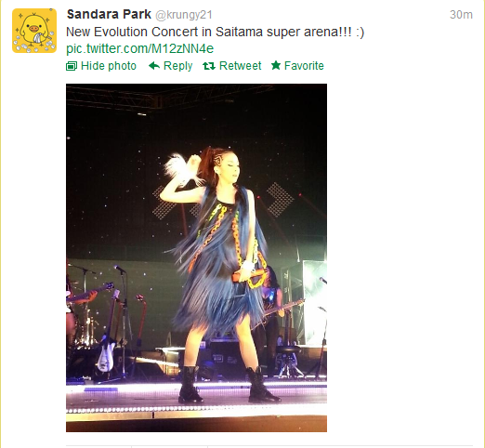Screen dimensions: 485x448
Task: Toggle the Hide photo text label
Action: [109, 66]
